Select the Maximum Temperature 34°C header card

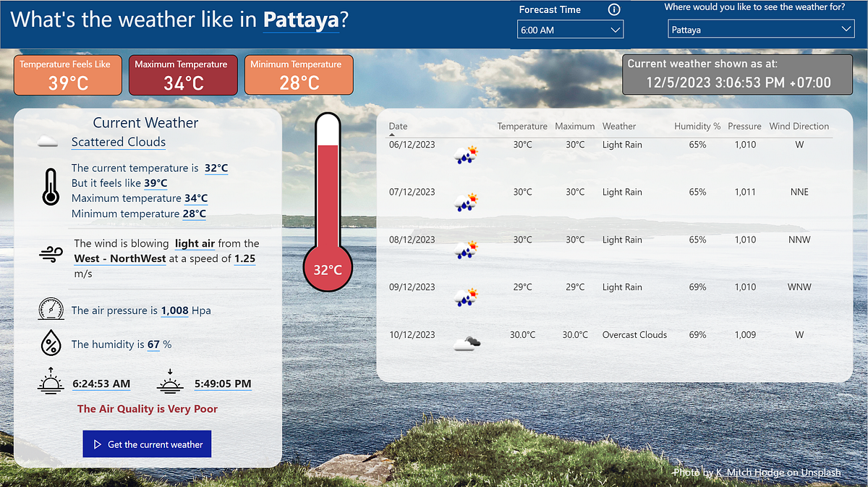[183, 75]
